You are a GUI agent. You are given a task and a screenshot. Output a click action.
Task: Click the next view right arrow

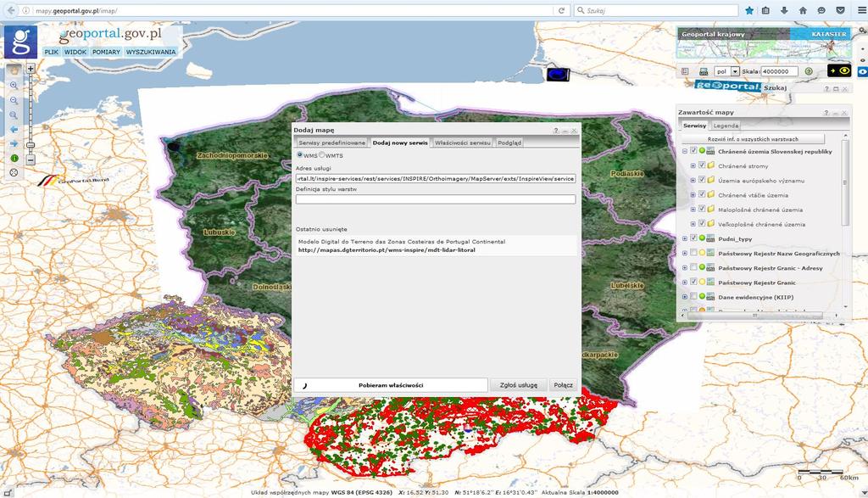pyautogui.click(x=14, y=143)
